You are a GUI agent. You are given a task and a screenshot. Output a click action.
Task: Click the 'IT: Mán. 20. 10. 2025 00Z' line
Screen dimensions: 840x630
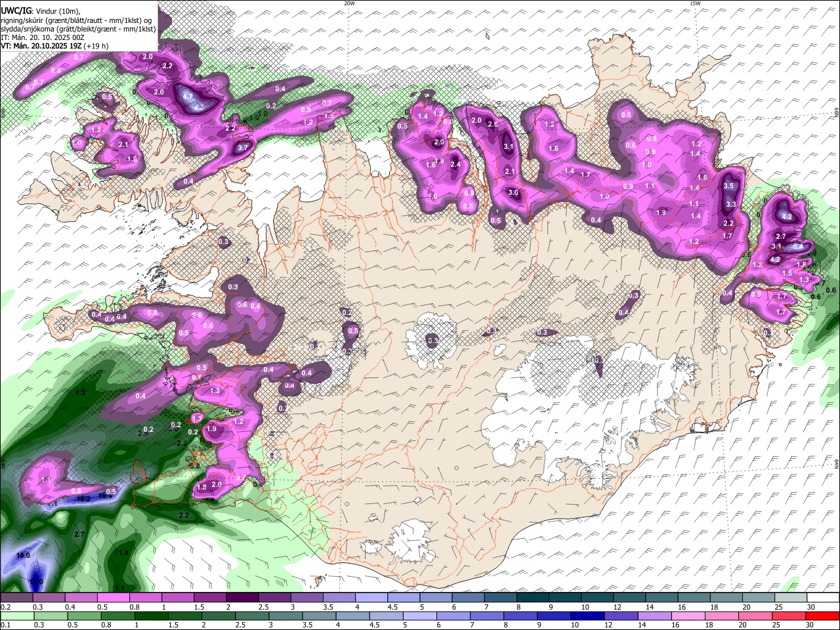coord(43,37)
